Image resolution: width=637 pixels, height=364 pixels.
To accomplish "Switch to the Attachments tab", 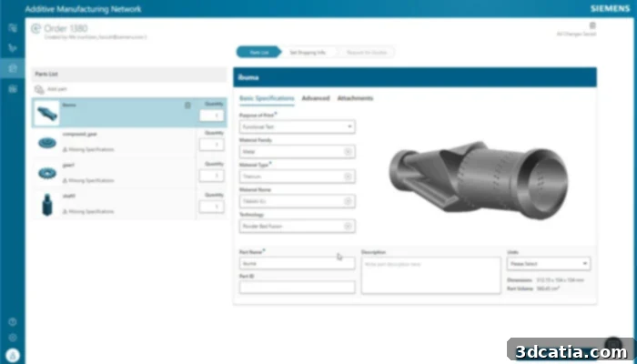I will coord(355,98).
